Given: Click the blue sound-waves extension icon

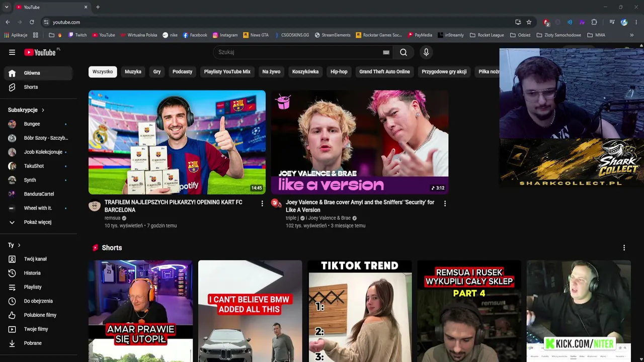Looking at the screenshot, I should (570, 22).
